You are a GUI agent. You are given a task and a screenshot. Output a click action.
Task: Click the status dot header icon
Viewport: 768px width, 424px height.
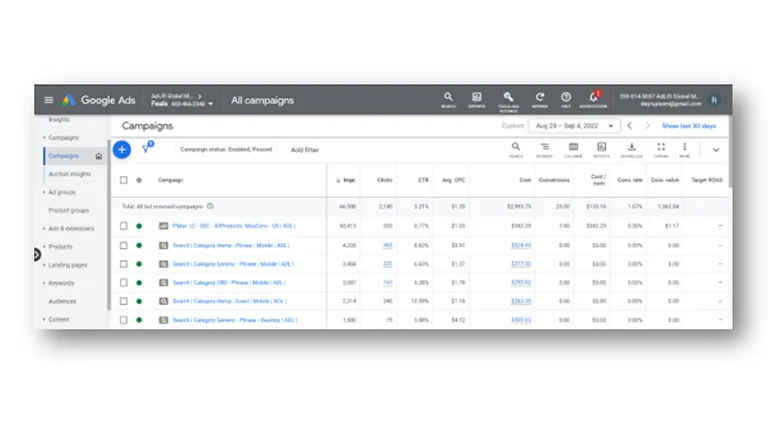coord(139,180)
